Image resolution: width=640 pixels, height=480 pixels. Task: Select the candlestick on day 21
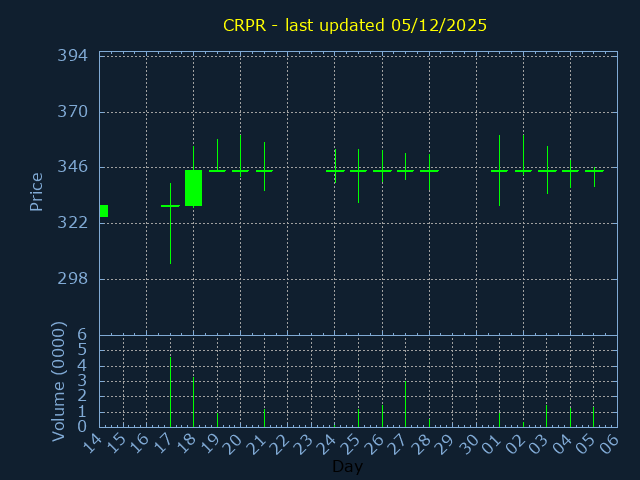(x=264, y=167)
